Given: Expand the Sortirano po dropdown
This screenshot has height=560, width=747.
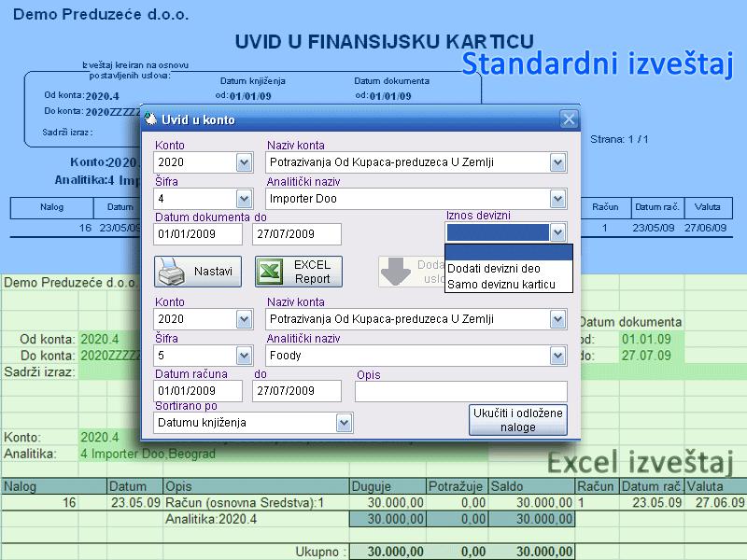Looking at the screenshot, I should coord(344,424).
